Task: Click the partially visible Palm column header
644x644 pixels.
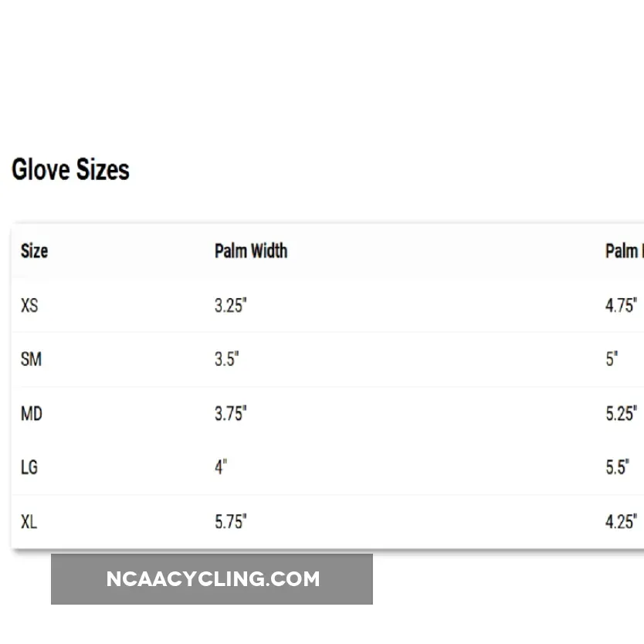Action: tap(624, 251)
